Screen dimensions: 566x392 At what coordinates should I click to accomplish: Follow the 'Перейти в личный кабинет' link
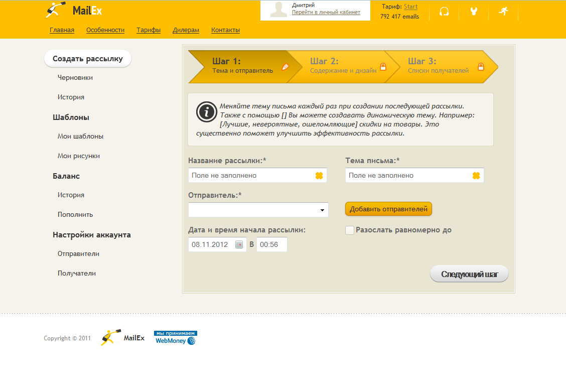click(326, 13)
